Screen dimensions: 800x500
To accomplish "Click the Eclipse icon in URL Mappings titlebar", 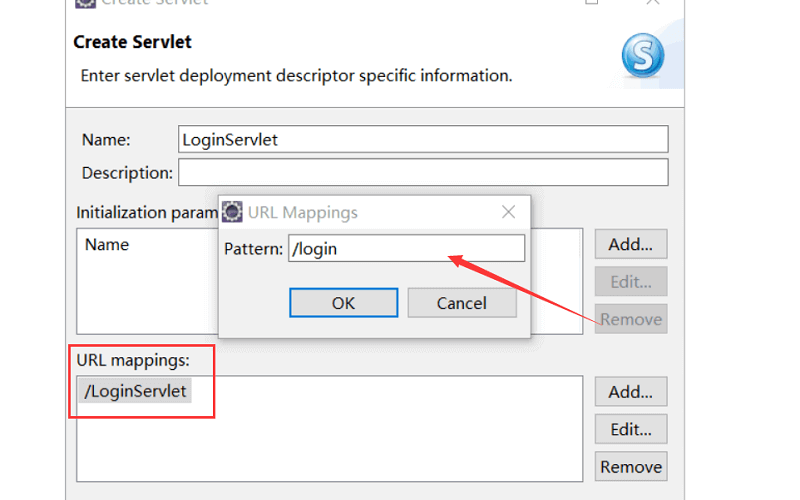I will pyautogui.click(x=232, y=212).
